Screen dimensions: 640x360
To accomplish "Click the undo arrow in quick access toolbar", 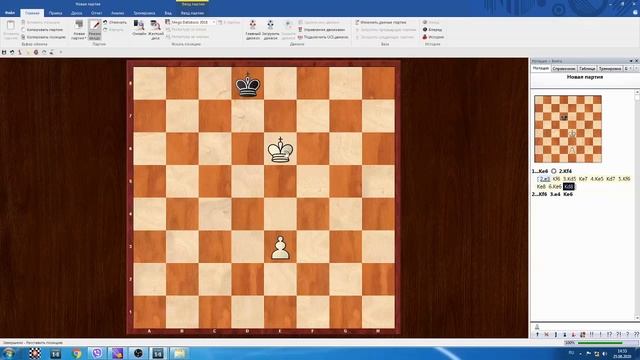I will (x=12, y=52).
